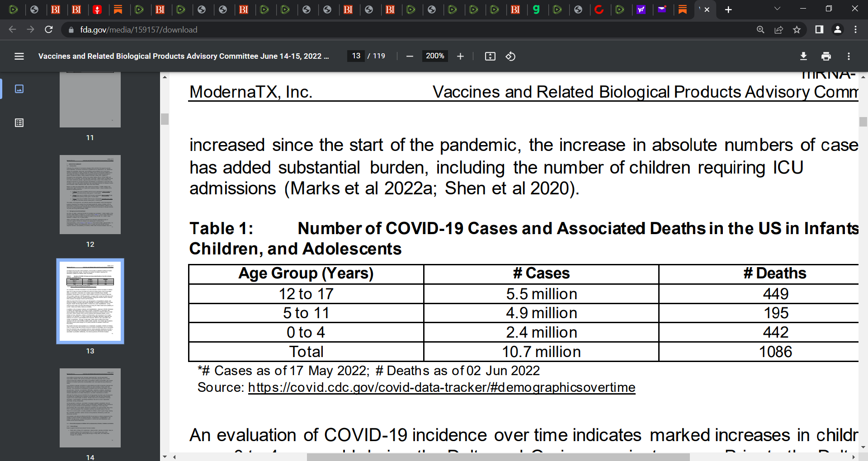
Task: Go back to previous page
Action: (x=12, y=29)
